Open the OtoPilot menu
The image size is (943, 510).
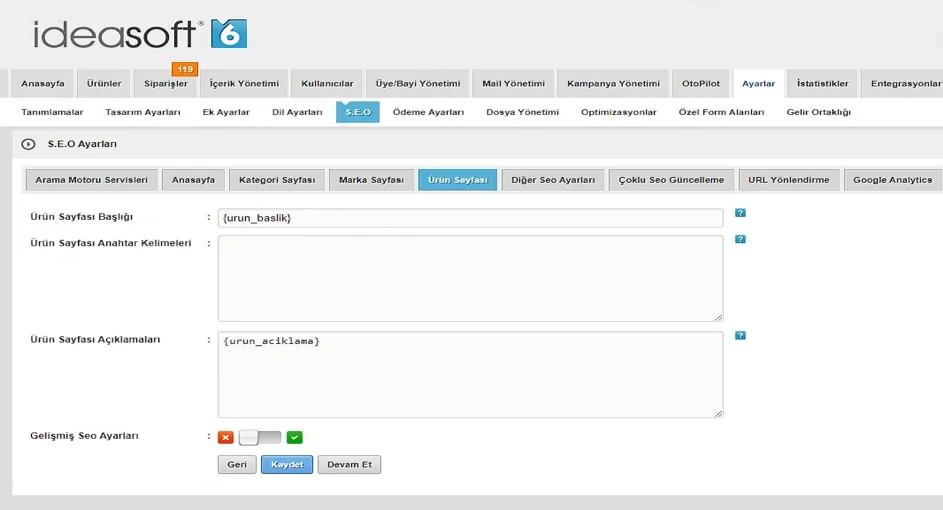(701, 84)
